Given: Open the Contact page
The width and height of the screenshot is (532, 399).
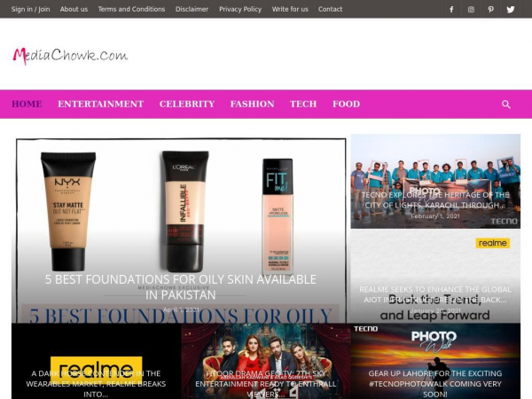Looking at the screenshot, I should pos(330,9).
